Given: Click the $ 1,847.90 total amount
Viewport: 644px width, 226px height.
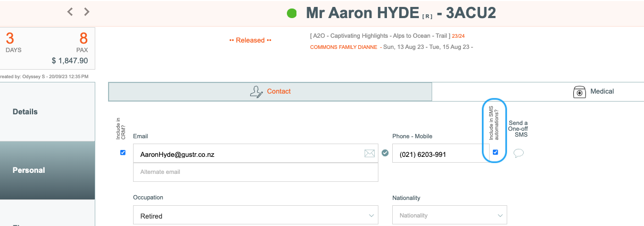Looking at the screenshot, I should pos(70,61).
